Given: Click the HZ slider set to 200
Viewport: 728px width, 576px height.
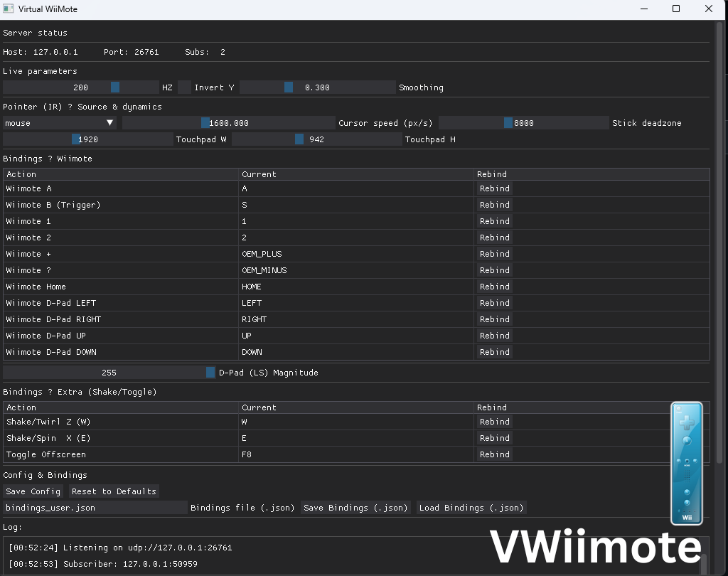Looking at the screenshot, I should [x=81, y=87].
